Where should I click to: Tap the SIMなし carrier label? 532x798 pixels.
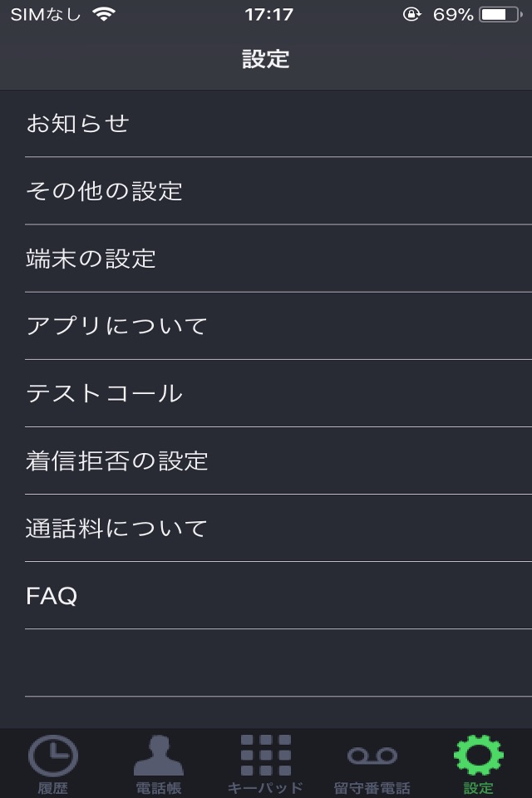(x=46, y=14)
